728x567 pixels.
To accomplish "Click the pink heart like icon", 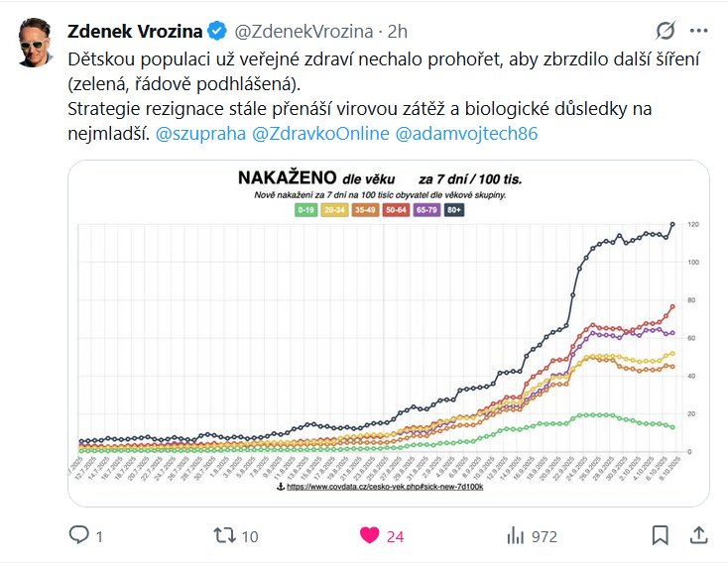I will pos(369,535).
